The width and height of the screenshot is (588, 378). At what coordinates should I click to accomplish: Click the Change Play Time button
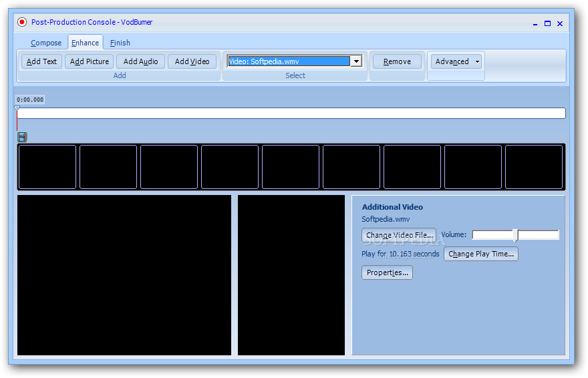tap(481, 254)
